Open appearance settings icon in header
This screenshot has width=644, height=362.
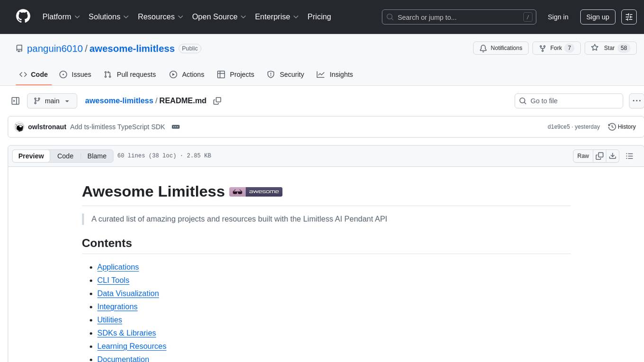629,17
